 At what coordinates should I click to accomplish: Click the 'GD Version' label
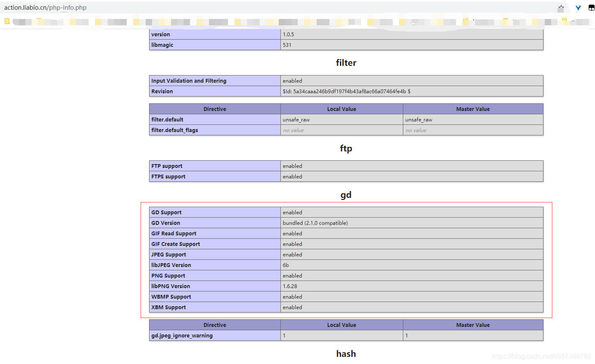pos(166,223)
